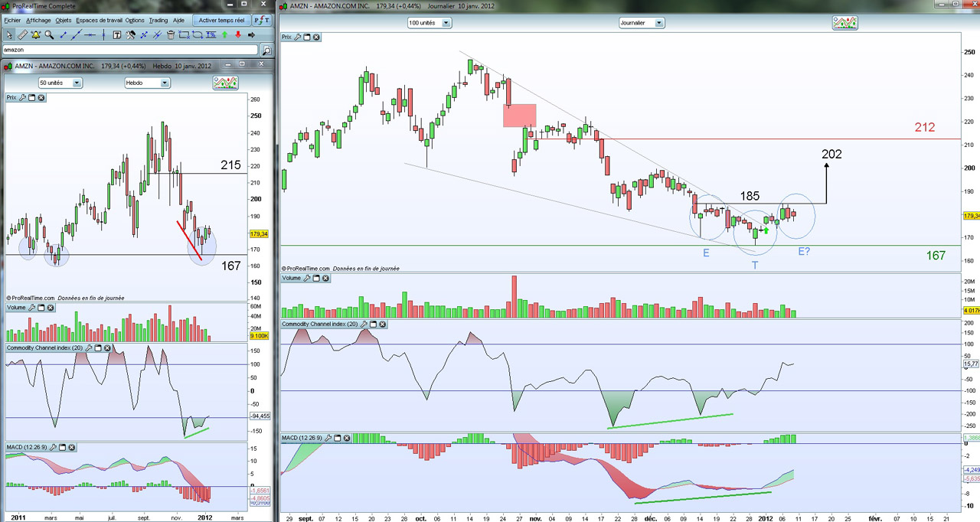Pick the green up arrow tool
980x522 pixels.
(x=224, y=34)
